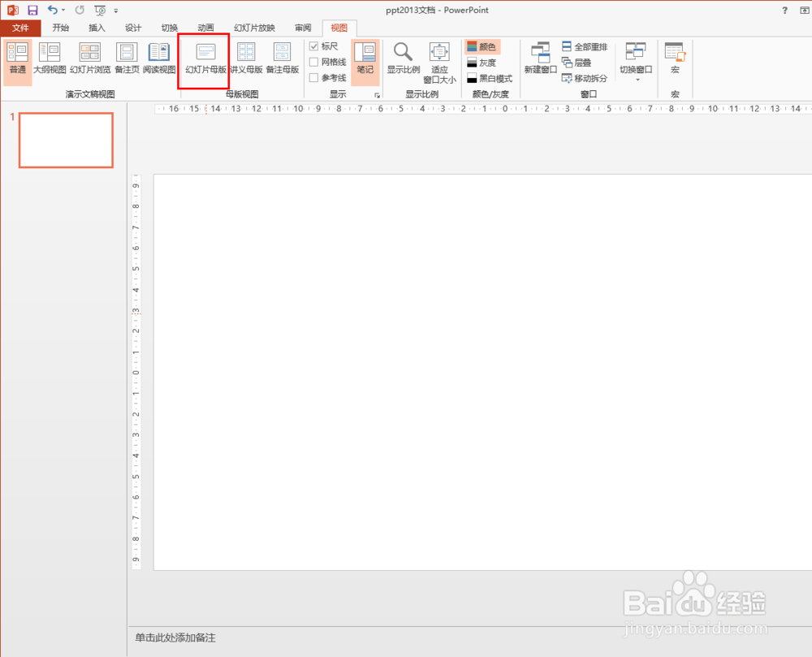Switch to Transitions (切换) tab
The height and width of the screenshot is (657, 812).
[x=170, y=28]
